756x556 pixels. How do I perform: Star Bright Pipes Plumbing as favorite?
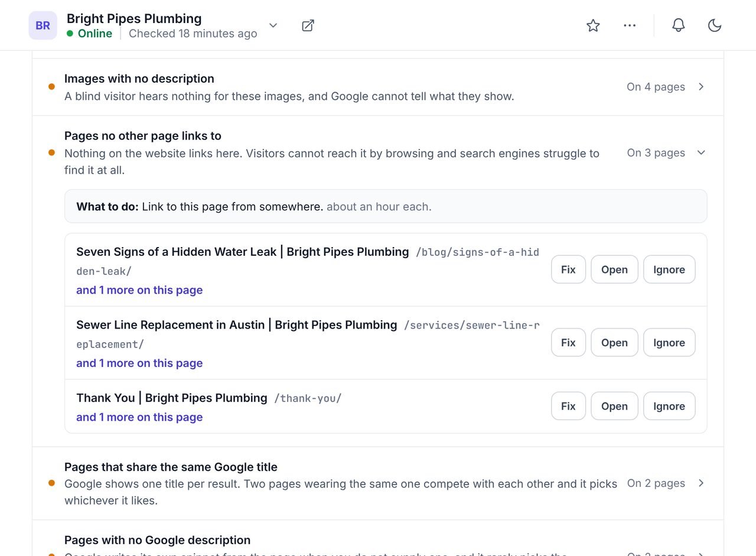tap(593, 25)
